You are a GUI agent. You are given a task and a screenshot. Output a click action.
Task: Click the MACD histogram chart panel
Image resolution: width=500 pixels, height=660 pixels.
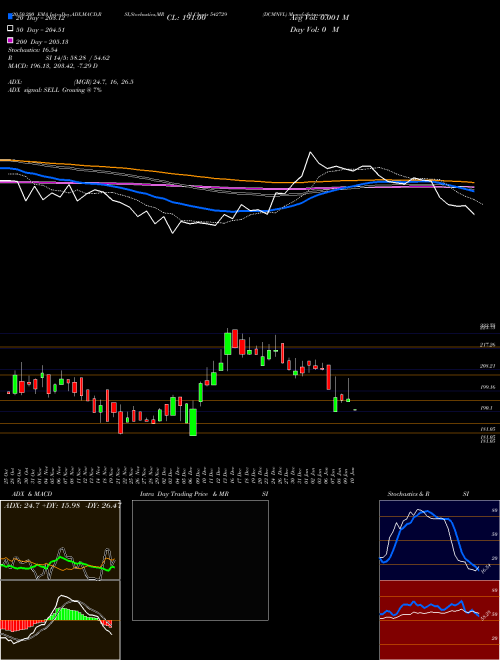(60, 620)
